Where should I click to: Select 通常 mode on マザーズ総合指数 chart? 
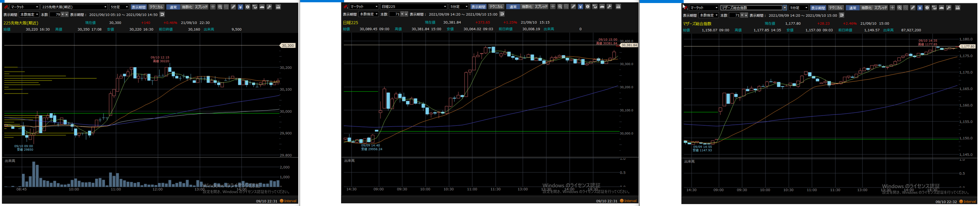(x=853, y=8)
